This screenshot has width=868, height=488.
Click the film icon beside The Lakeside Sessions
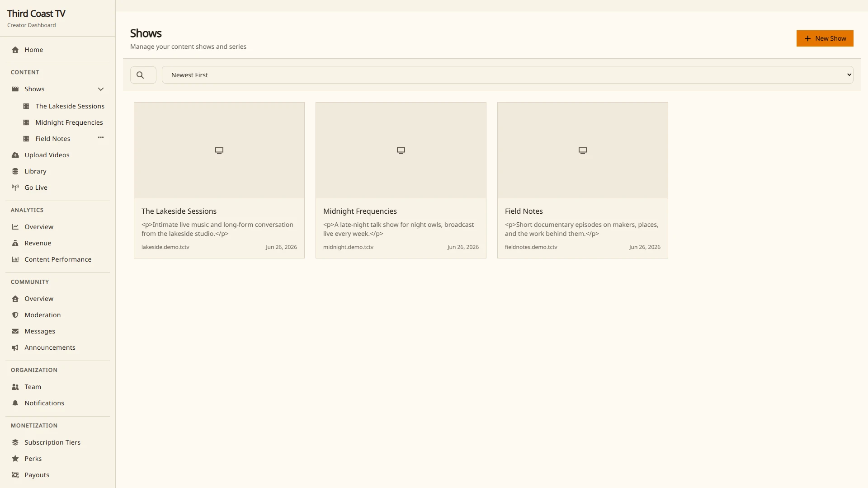pyautogui.click(x=26, y=106)
